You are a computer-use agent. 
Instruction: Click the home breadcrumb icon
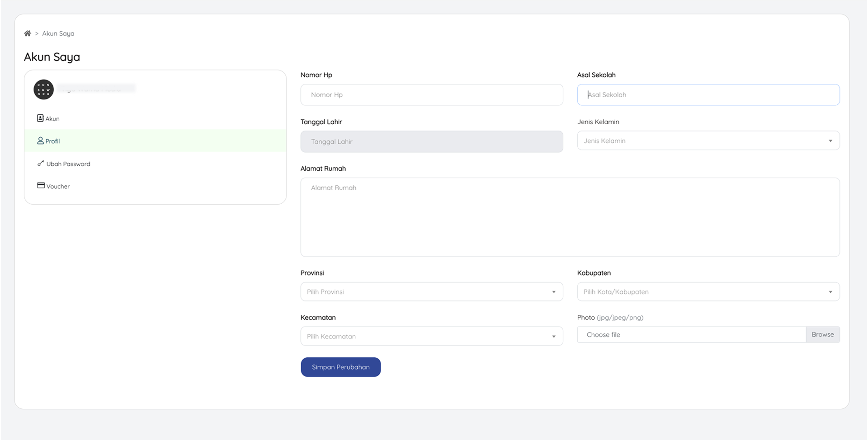click(x=28, y=33)
